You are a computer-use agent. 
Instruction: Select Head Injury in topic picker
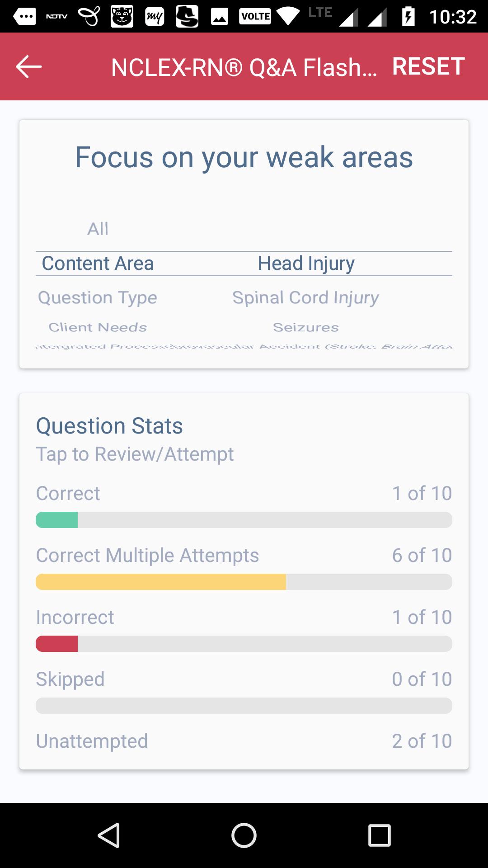[306, 263]
